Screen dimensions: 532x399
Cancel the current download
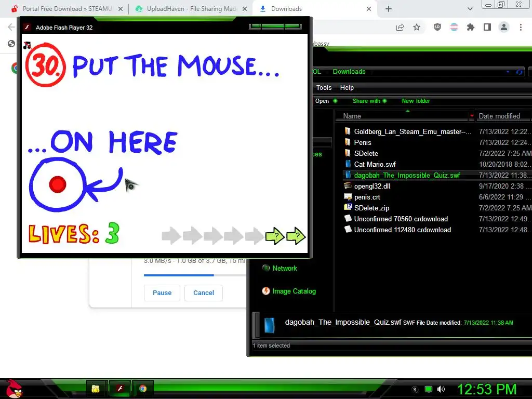204,293
